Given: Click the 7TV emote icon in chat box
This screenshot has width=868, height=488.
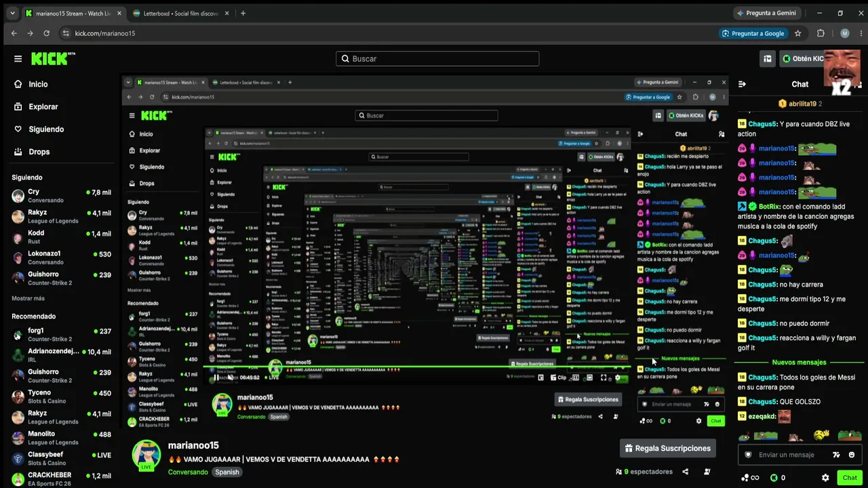Looking at the screenshot, I should pos(836,455).
